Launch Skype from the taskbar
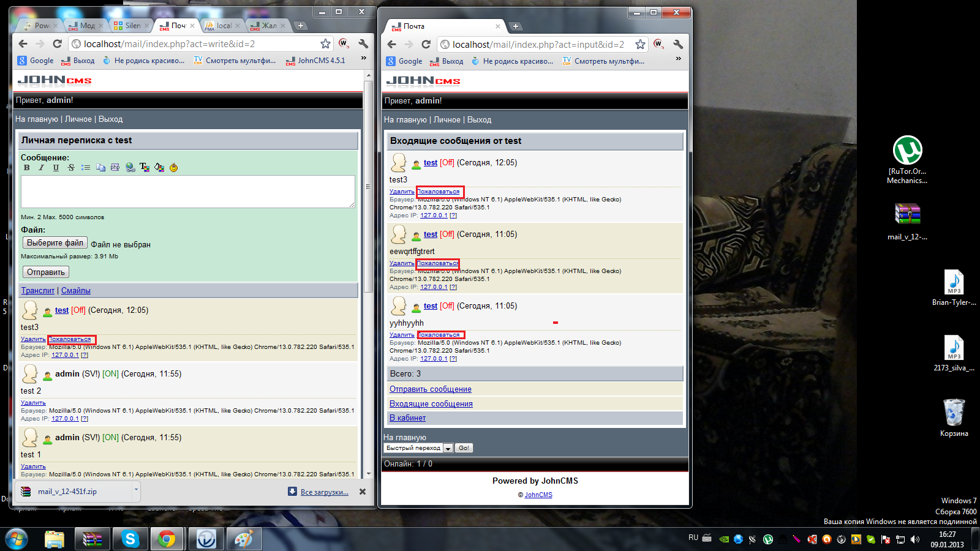The image size is (980, 551). tap(130, 539)
